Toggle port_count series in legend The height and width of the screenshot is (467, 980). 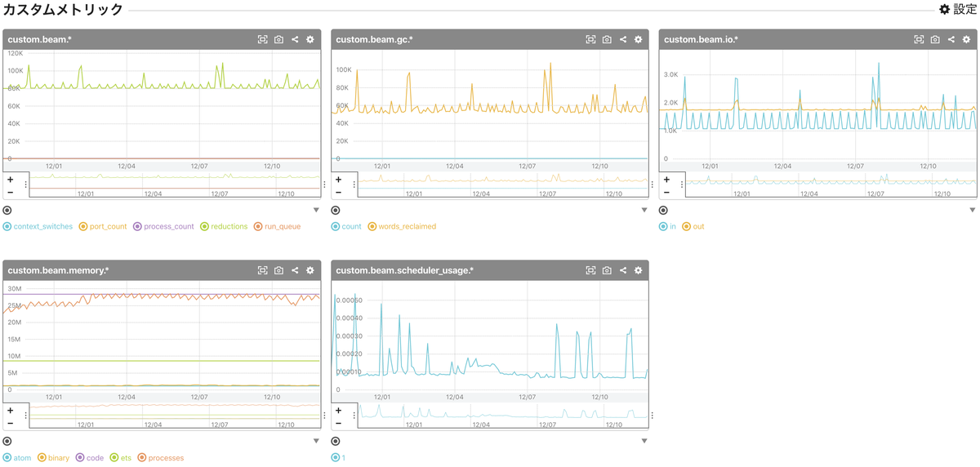click(x=103, y=226)
